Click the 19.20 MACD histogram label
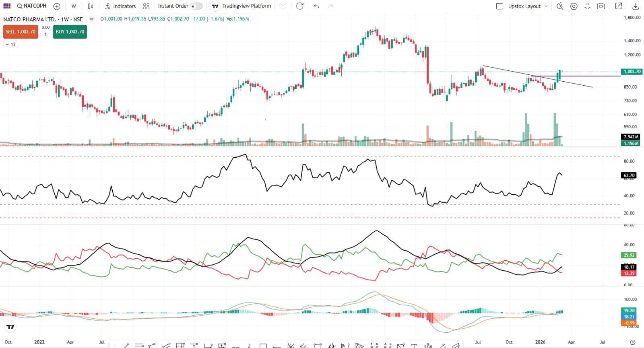 [629, 311]
